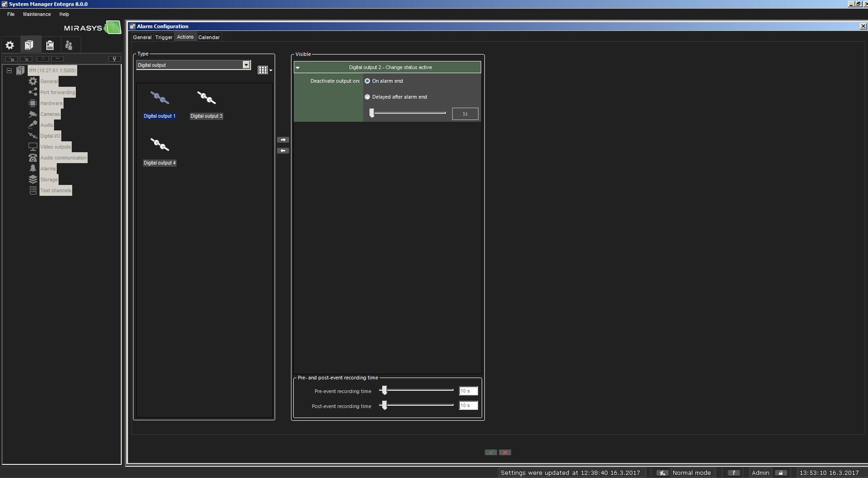The width and height of the screenshot is (868, 478).
Task: Click the Post-event recording time value field
Action: click(468, 406)
